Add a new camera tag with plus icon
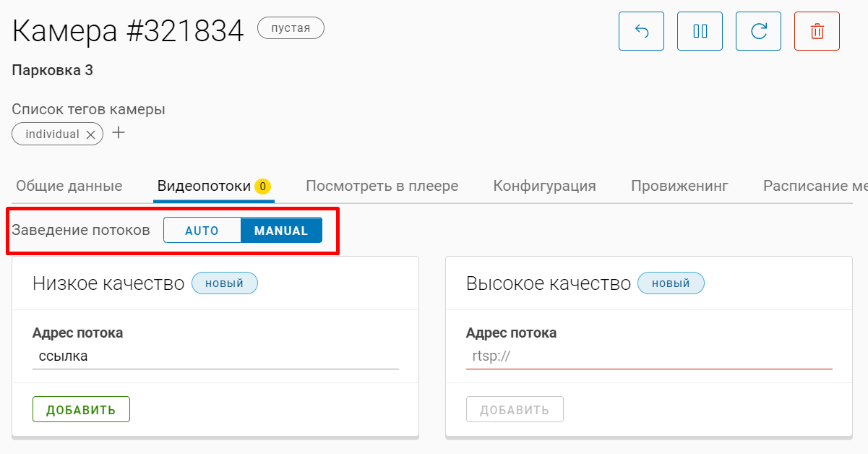The height and width of the screenshot is (454, 868). coord(119,133)
